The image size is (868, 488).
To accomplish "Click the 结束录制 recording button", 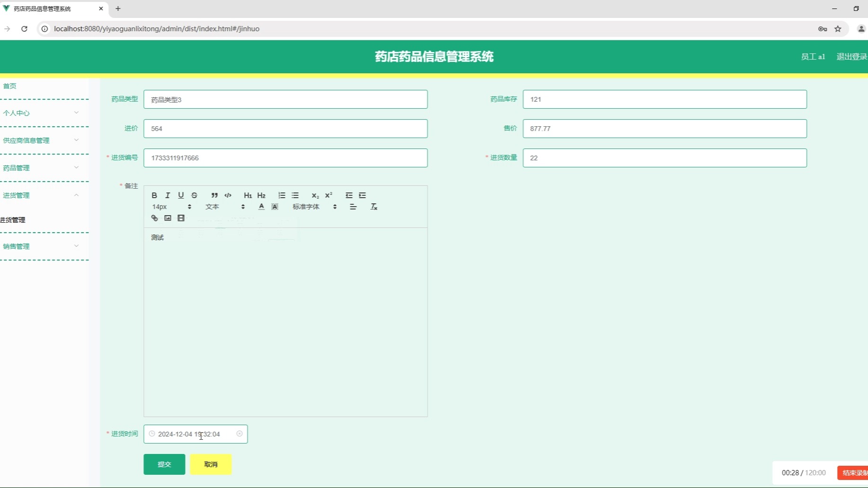I will point(853,473).
